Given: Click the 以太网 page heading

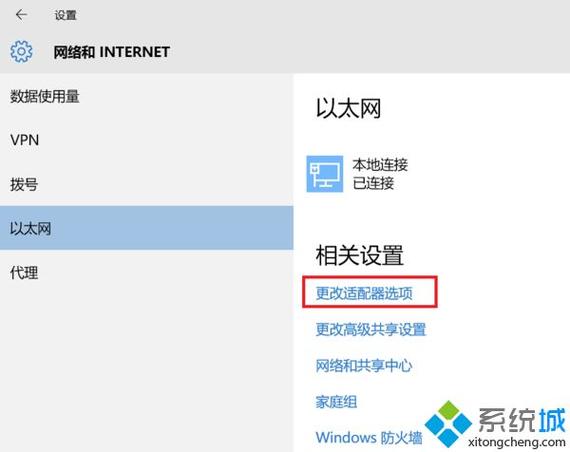Looking at the screenshot, I should 348,108.
